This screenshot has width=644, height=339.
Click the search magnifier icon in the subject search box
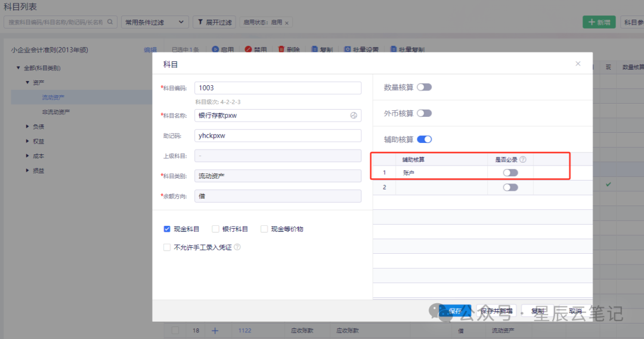tap(110, 22)
